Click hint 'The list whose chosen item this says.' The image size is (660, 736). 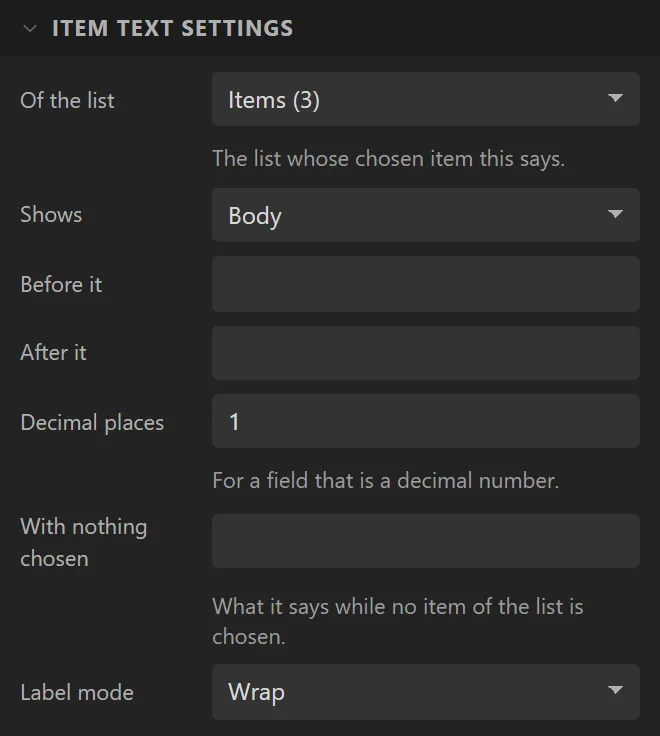point(388,159)
